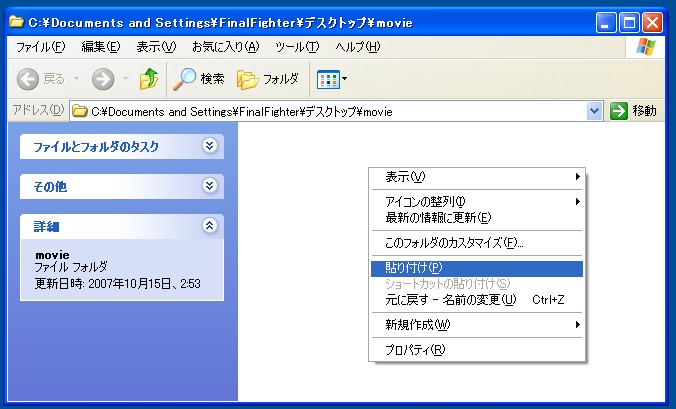Click the ファイル フォルダ type text

[x=71, y=267]
